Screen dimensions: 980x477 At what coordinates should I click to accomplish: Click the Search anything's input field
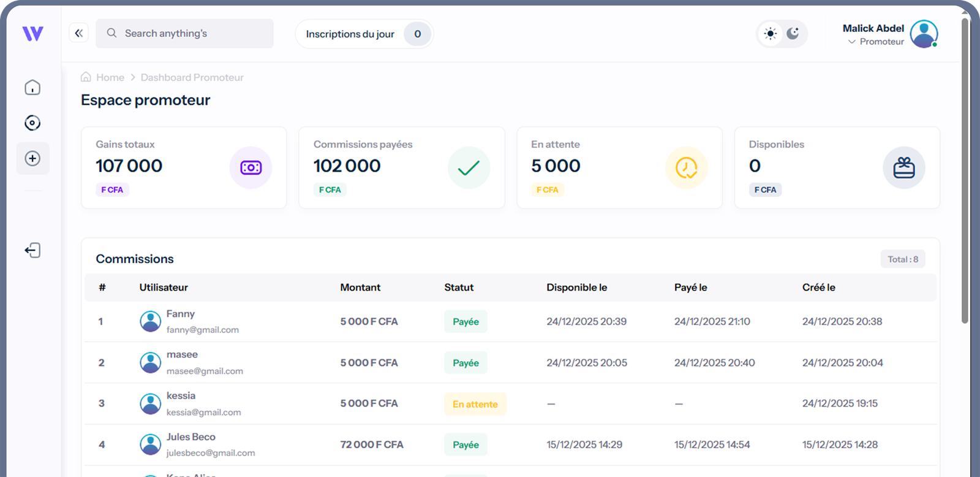184,34
